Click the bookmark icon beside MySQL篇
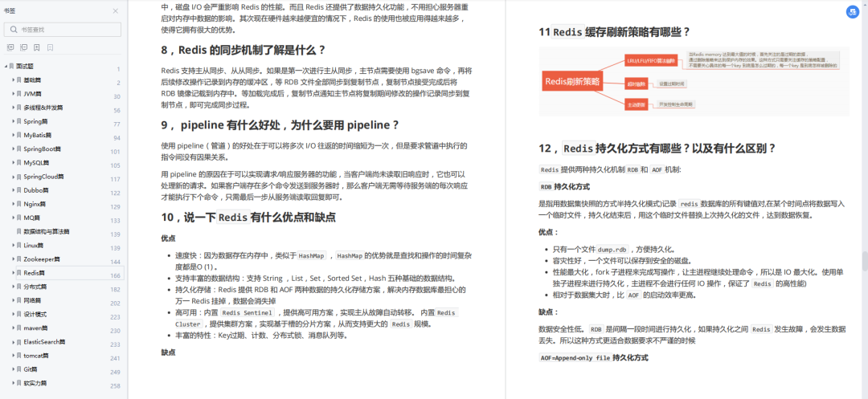 pyautogui.click(x=19, y=163)
